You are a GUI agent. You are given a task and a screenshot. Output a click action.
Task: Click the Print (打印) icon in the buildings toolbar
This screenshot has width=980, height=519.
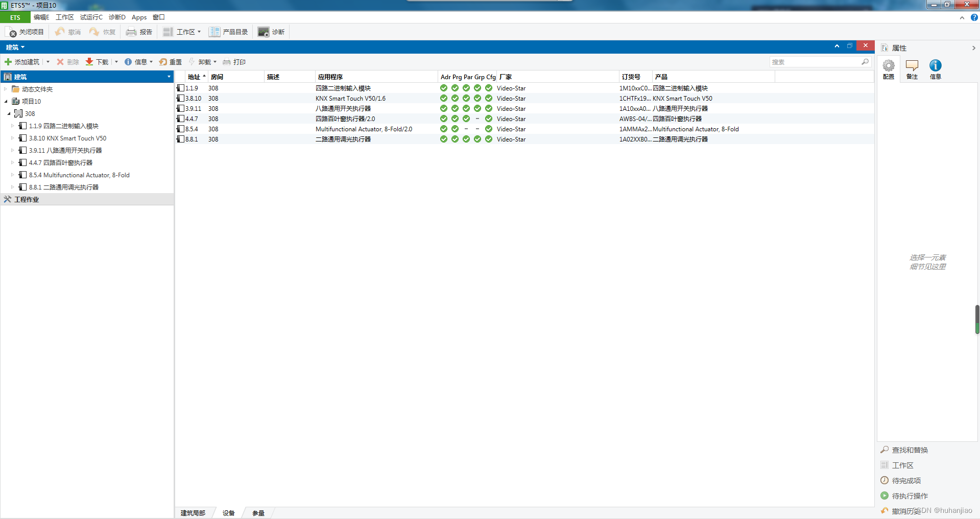tap(227, 62)
